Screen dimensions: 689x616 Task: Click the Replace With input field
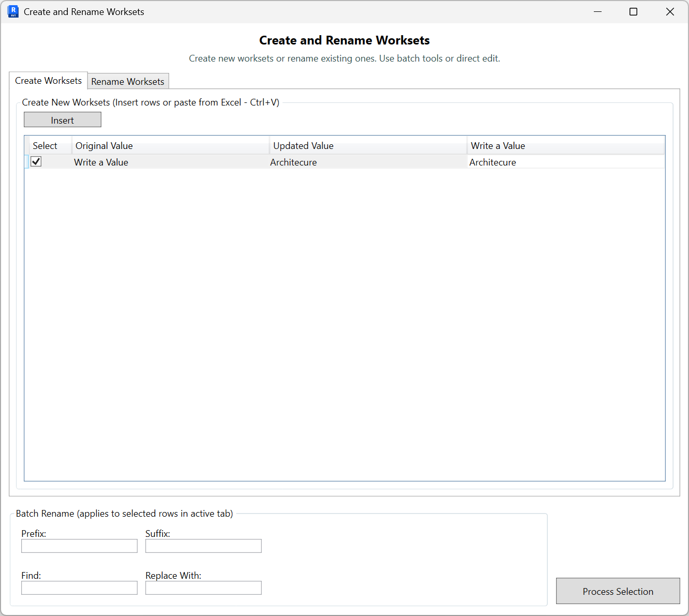(203, 588)
